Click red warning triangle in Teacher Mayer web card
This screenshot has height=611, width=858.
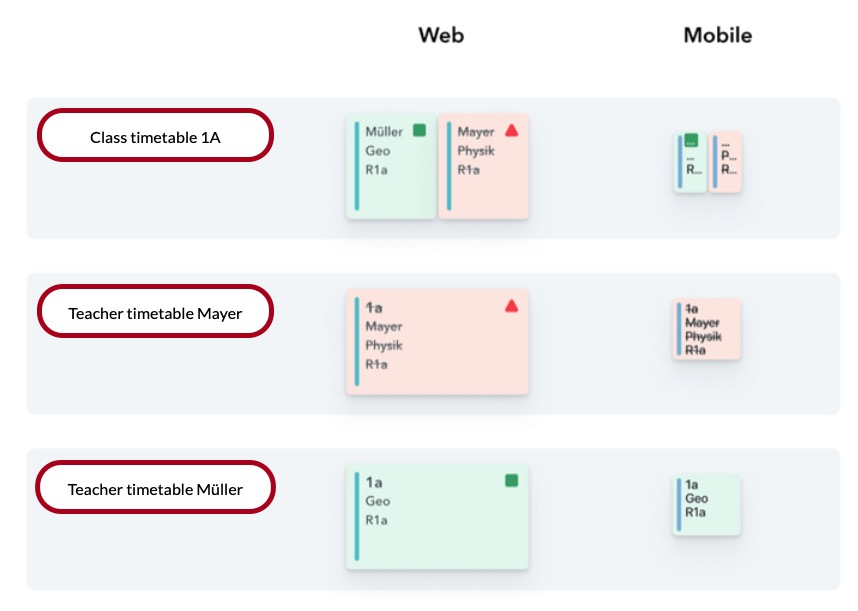(512, 306)
